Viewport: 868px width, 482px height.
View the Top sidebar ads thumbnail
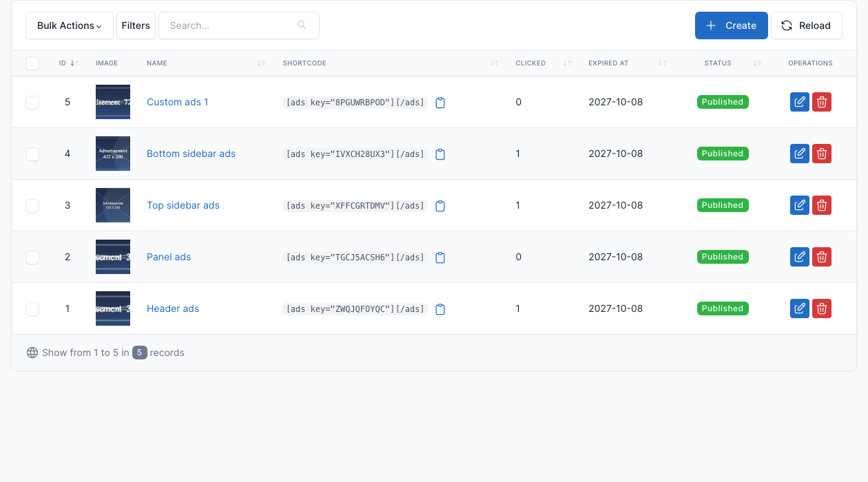pos(113,205)
